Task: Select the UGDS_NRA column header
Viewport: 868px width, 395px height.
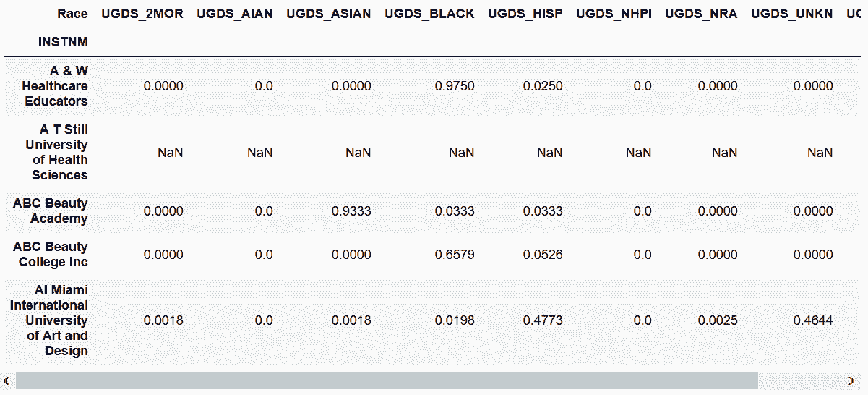Action: tap(701, 14)
